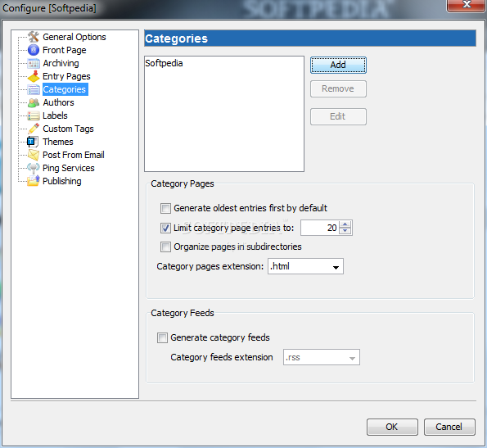Decrease category page entries limit
487x448 pixels.
click(345, 232)
